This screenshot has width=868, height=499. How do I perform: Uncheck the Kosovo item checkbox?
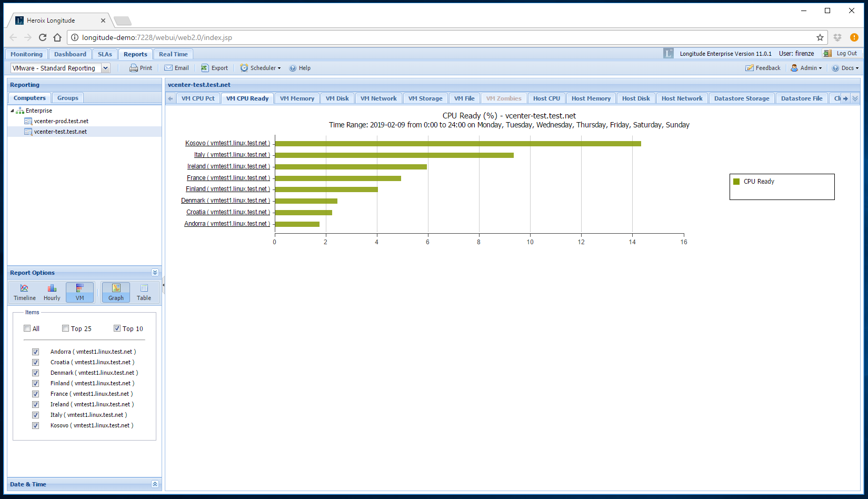(36, 425)
